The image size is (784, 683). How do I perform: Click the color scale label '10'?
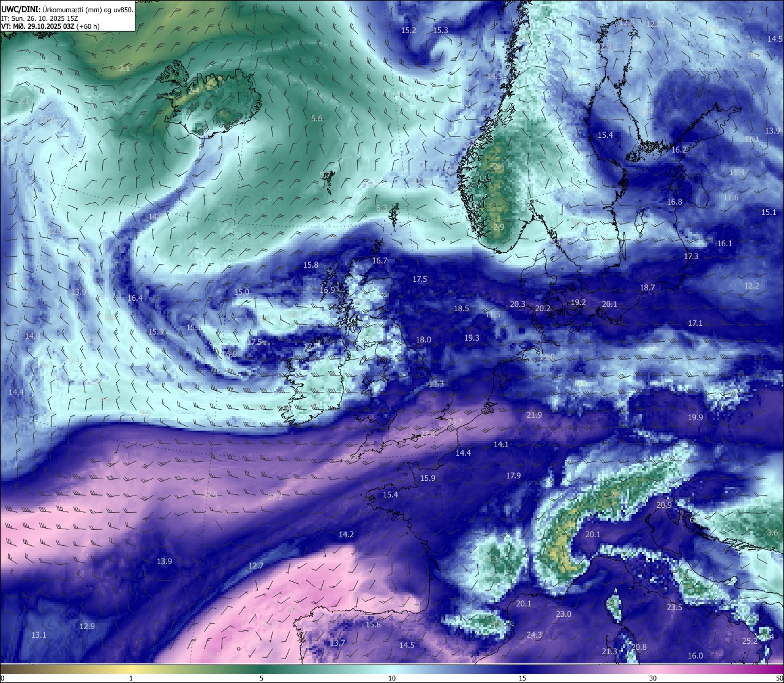coord(392,678)
